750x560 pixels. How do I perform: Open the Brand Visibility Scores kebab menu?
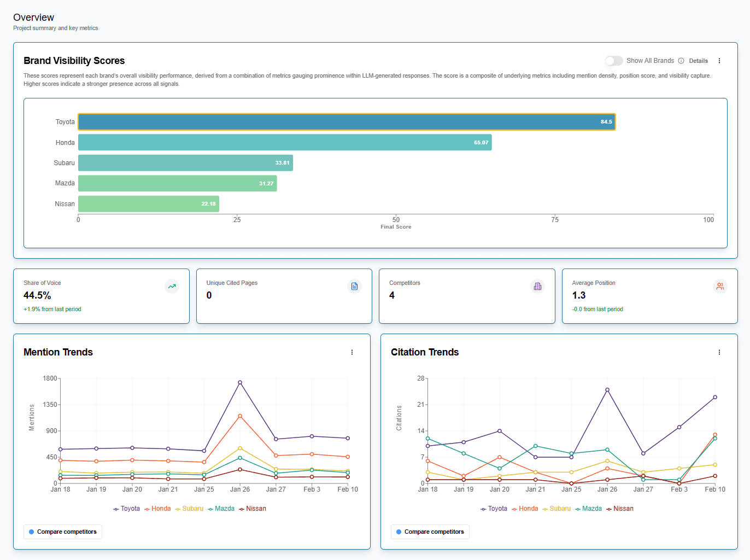719,61
